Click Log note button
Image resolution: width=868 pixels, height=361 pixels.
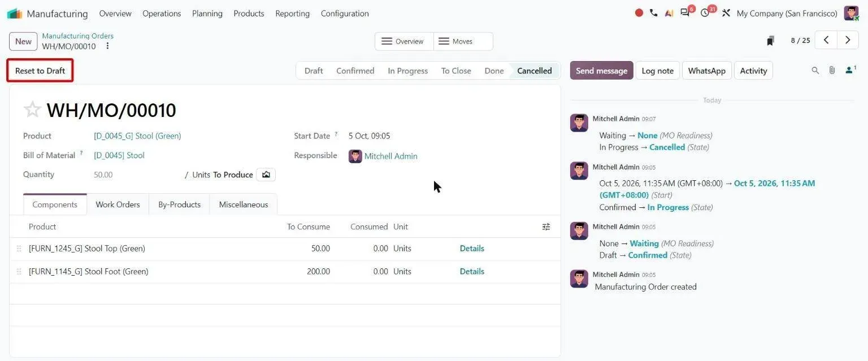coord(657,71)
